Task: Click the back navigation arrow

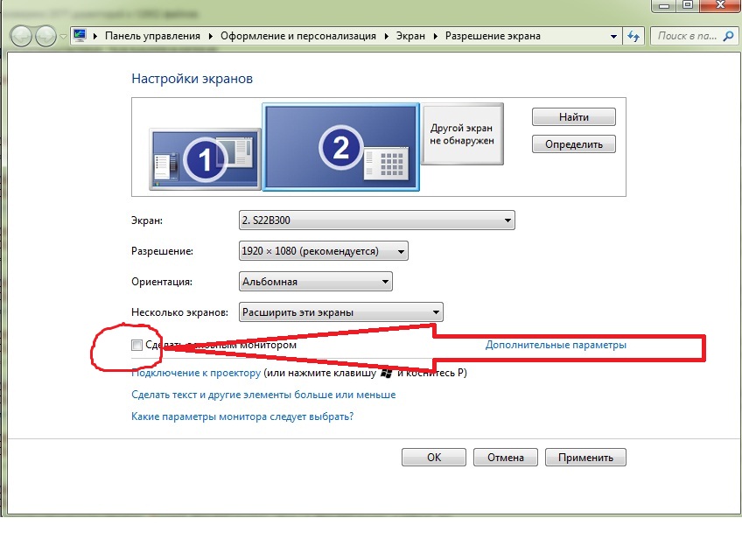Action: (x=21, y=37)
